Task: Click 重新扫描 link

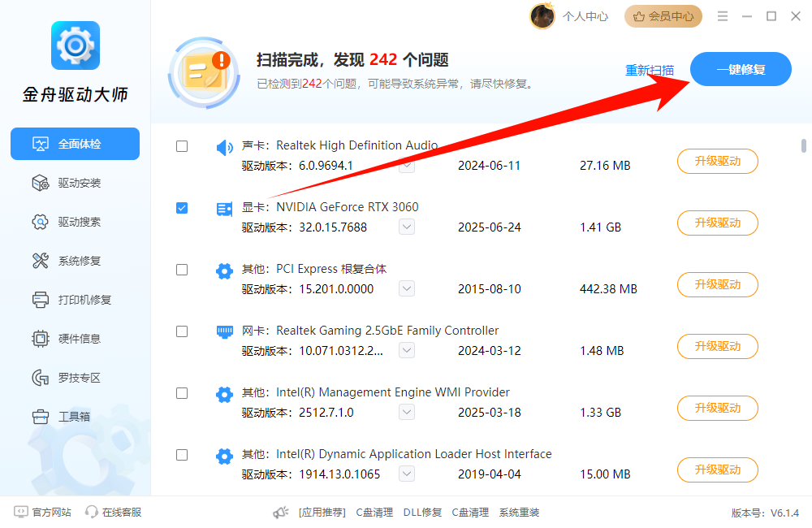Action: pos(650,70)
